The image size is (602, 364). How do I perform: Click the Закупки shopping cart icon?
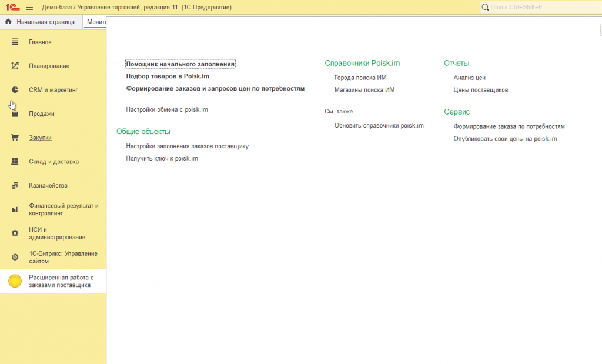pyautogui.click(x=15, y=138)
